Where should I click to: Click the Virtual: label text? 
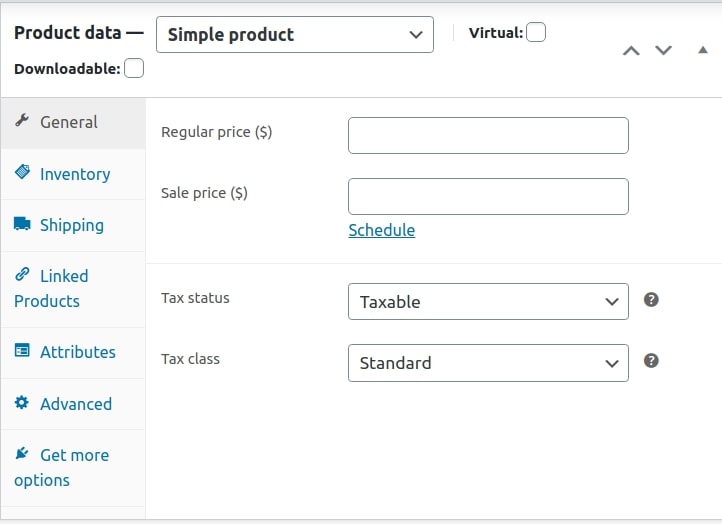click(496, 33)
